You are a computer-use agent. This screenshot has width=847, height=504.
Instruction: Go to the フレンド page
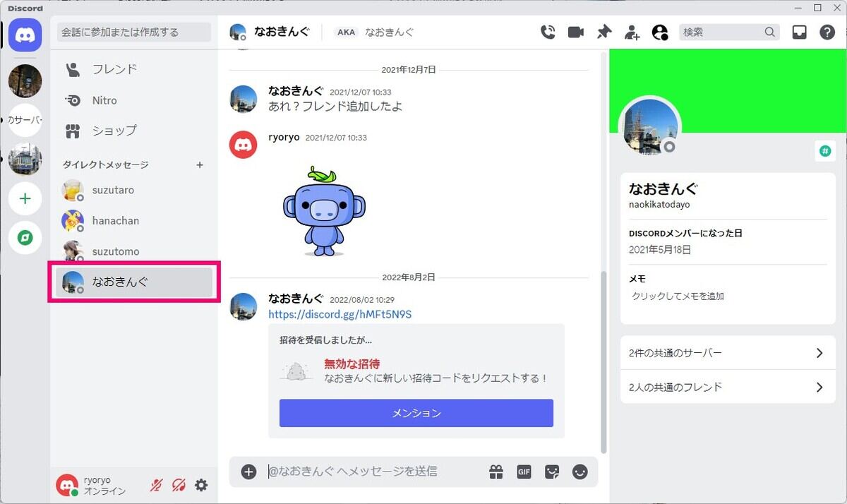pyautogui.click(x=114, y=68)
